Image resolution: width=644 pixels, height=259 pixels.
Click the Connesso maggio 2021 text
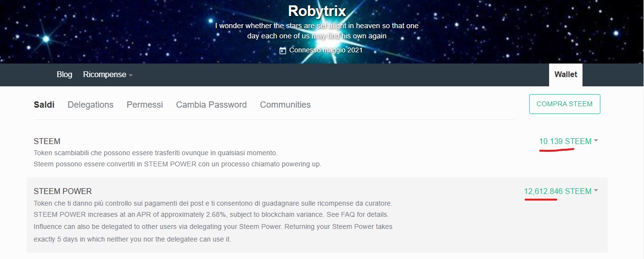coord(326,50)
